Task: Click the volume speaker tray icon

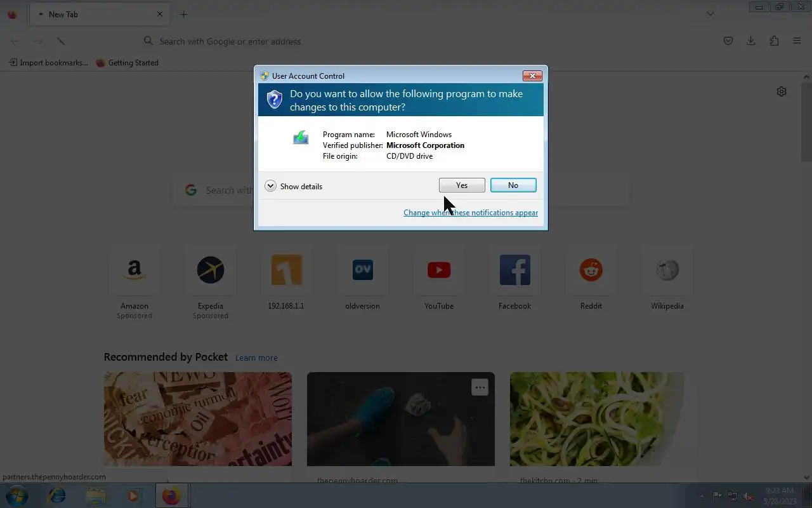Action: (749, 496)
